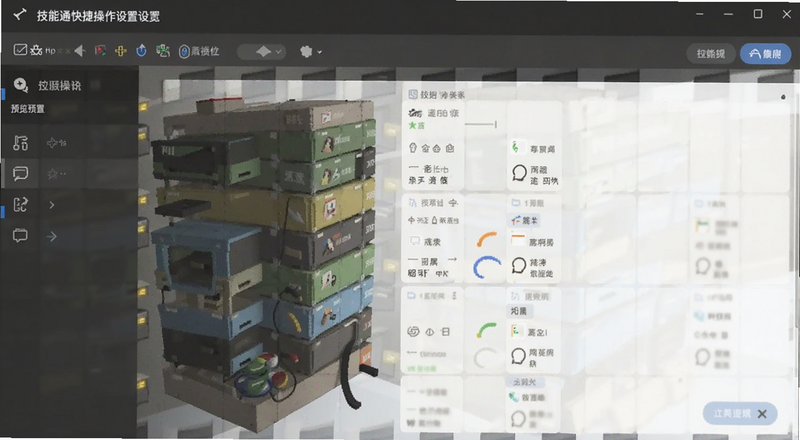Image resolution: width=800 pixels, height=440 pixels.
Task: Click the red play flag toolbar icon
Action: pyautogui.click(x=101, y=50)
